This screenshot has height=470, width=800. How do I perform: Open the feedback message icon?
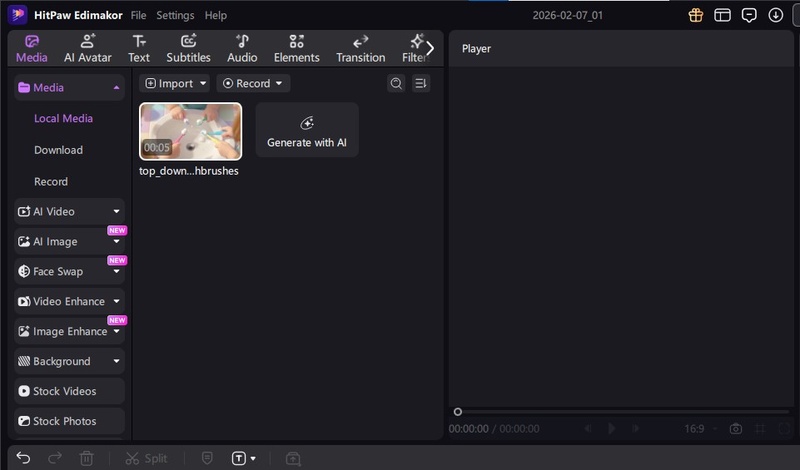click(x=749, y=15)
